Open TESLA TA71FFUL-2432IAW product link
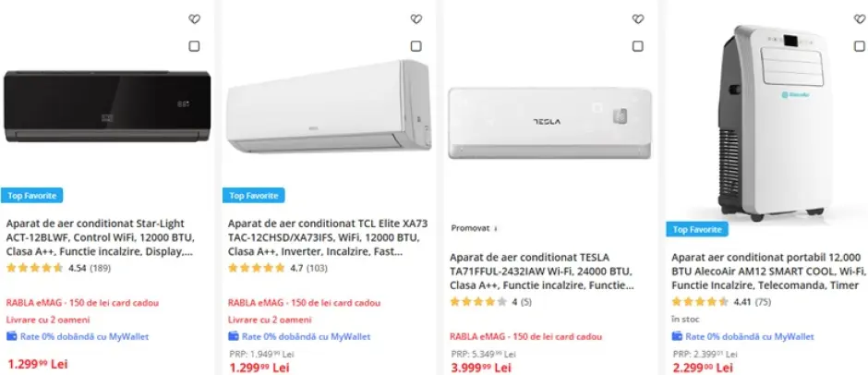 click(x=542, y=272)
